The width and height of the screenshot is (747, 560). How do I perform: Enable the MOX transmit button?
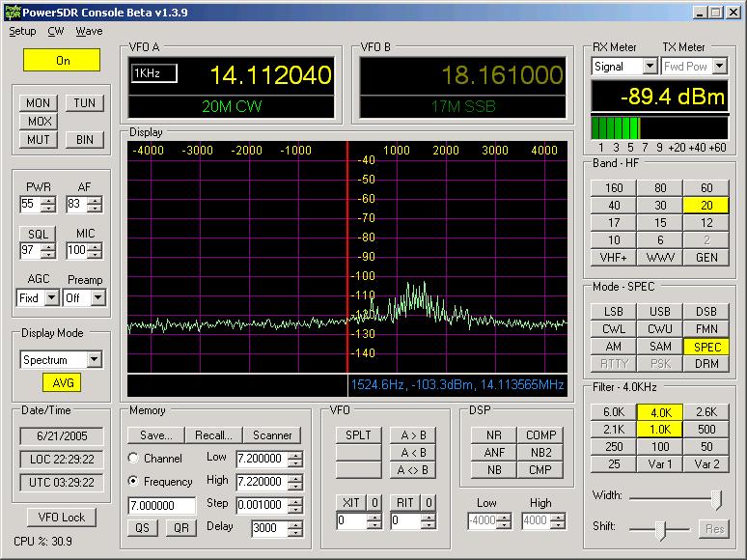[39, 122]
